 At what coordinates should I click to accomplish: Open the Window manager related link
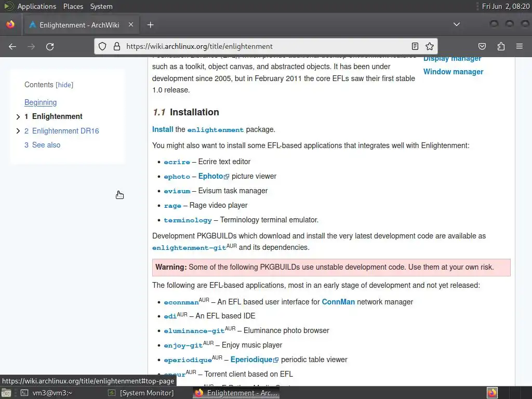(453, 72)
